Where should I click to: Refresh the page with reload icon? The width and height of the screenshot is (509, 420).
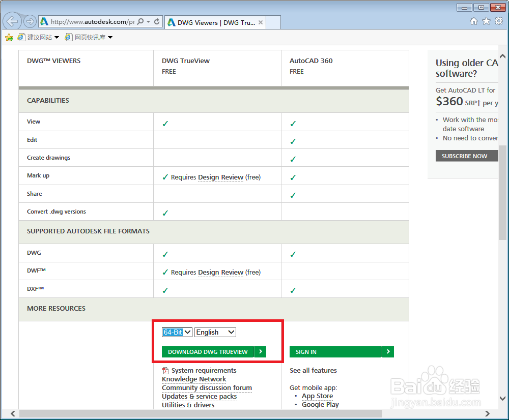(x=157, y=21)
